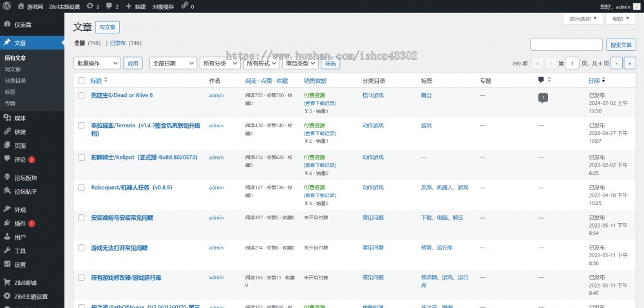Image resolution: width=644 pixels, height=308 pixels.
Task: Click the updates refresh icon
Action: pyautogui.click(x=90, y=6)
